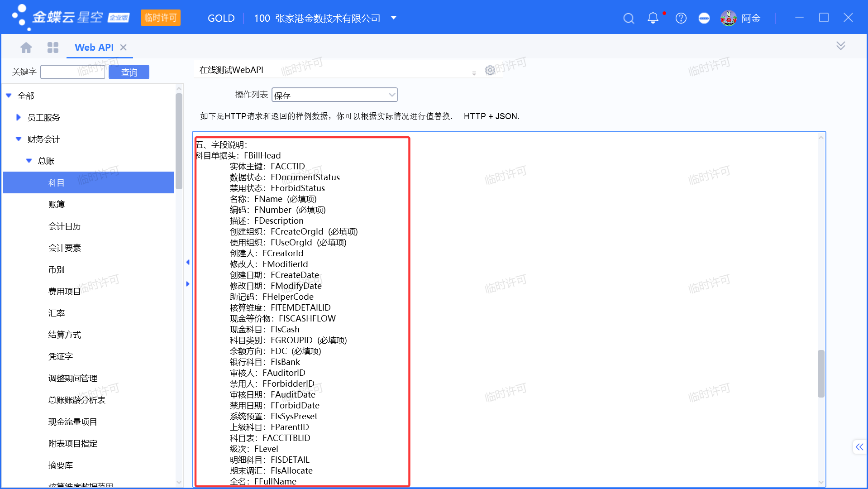Open the 操作列表 combo box
The image size is (868, 489).
(x=334, y=95)
